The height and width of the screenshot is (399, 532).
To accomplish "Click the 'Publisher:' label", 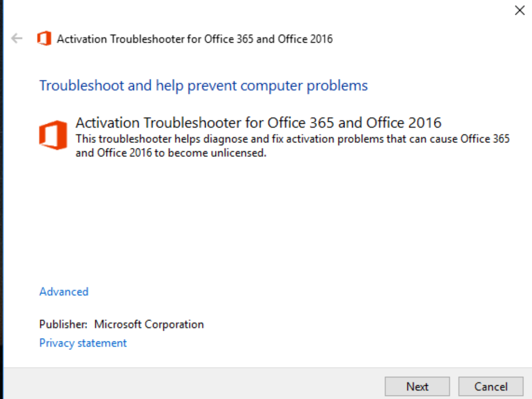I will (63, 325).
